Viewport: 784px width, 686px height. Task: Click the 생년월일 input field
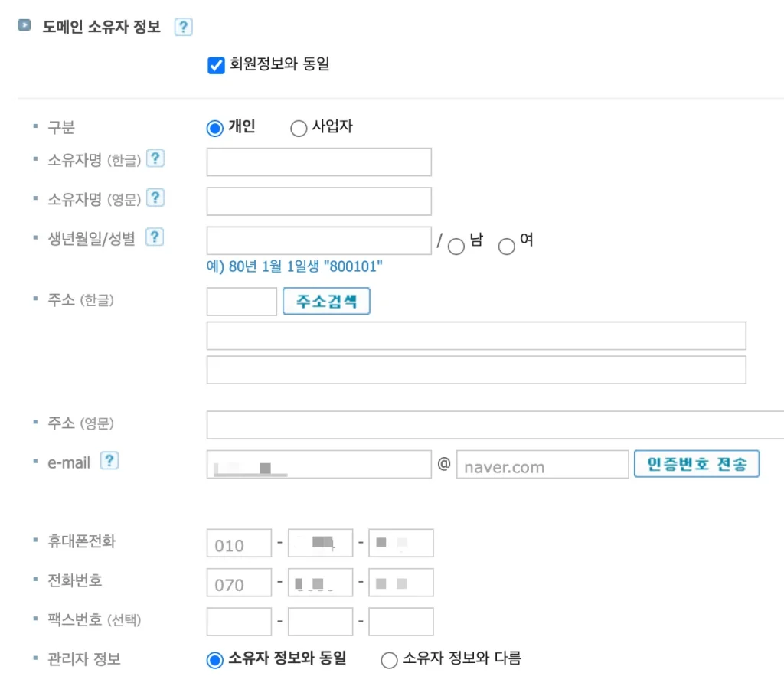tap(318, 240)
